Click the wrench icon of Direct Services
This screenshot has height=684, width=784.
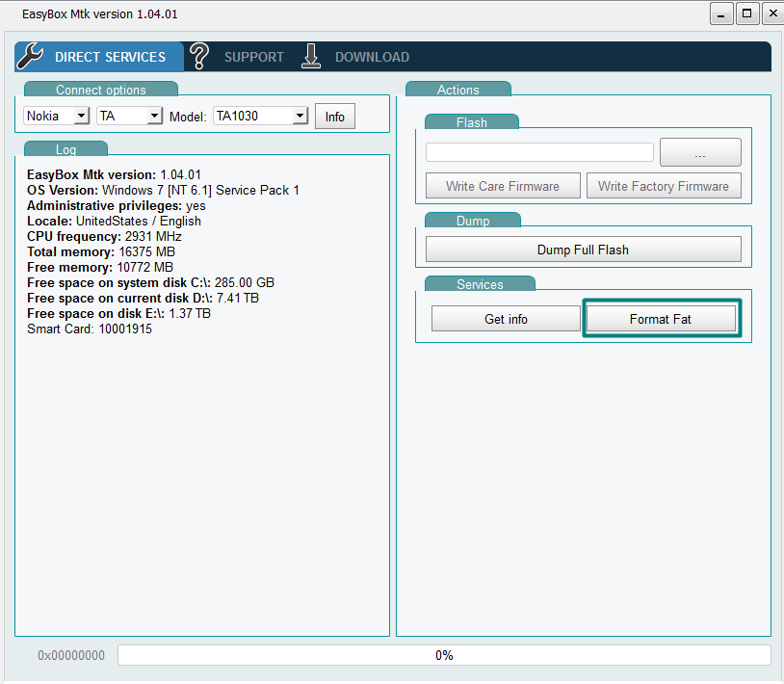click(x=30, y=56)
